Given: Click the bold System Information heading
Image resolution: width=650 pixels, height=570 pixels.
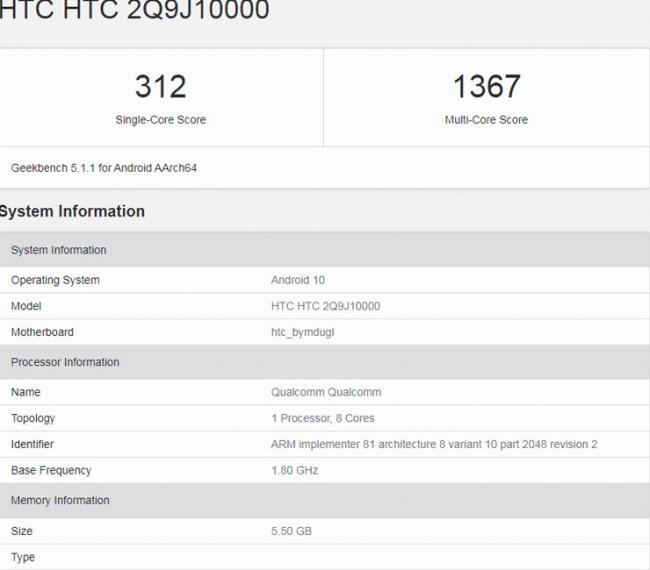Looking at the screenshot, I should pos(73,212).
